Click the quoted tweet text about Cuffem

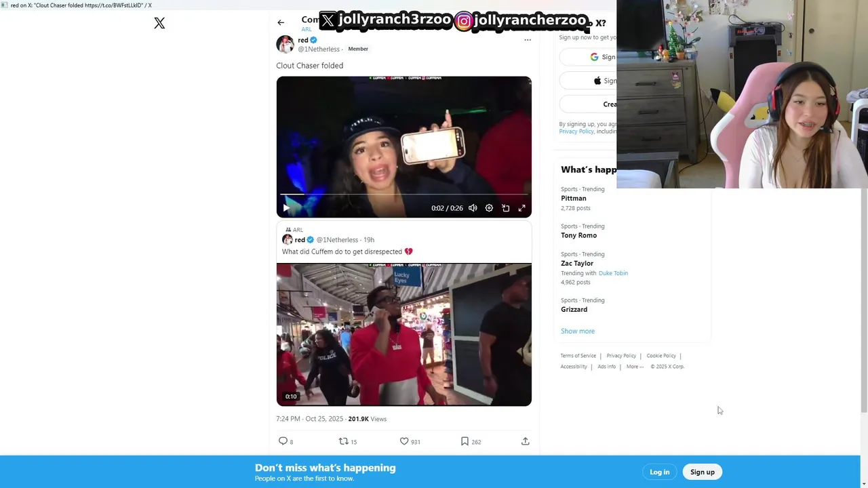(347, 251)
